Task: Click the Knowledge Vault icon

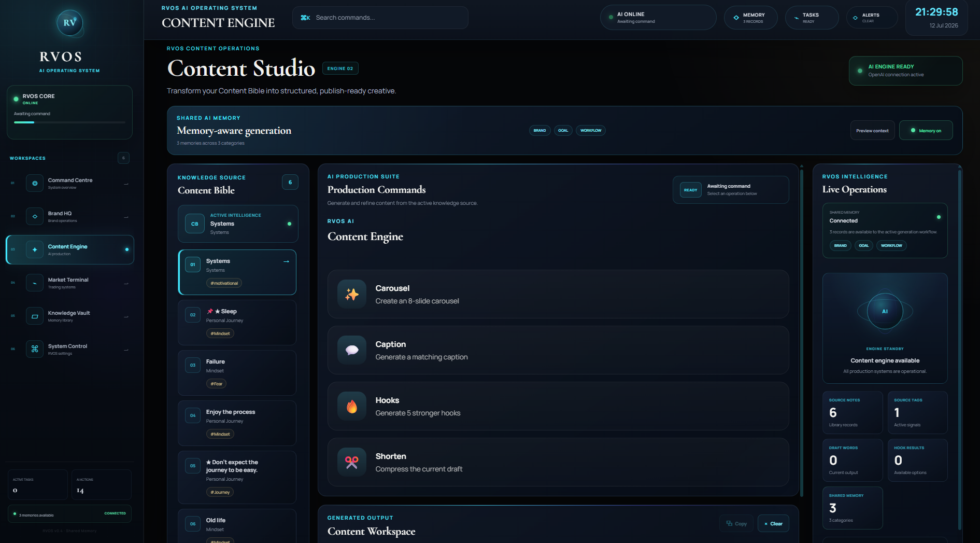Action: (35, 316)
